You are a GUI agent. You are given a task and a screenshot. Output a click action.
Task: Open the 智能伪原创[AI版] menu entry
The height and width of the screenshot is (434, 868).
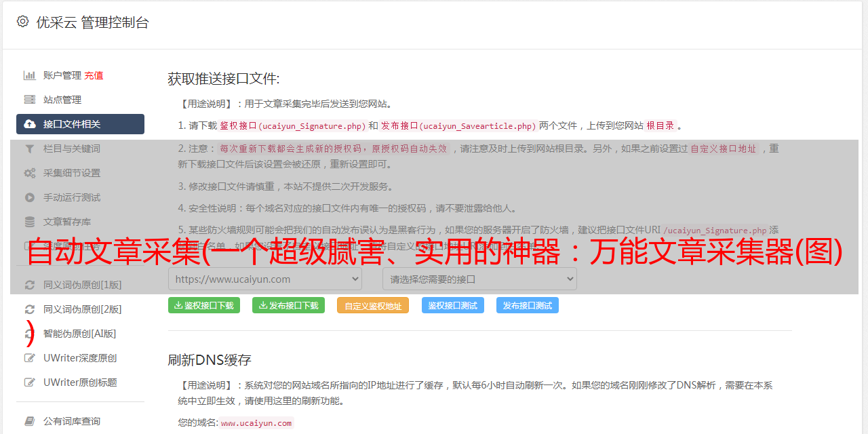coord(80,334)
